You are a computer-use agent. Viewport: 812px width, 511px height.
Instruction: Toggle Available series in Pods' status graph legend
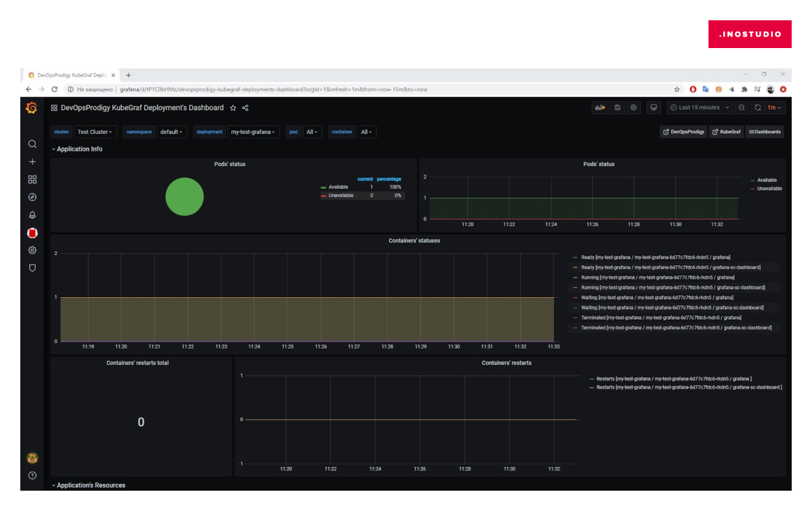(x=767, y=180)
